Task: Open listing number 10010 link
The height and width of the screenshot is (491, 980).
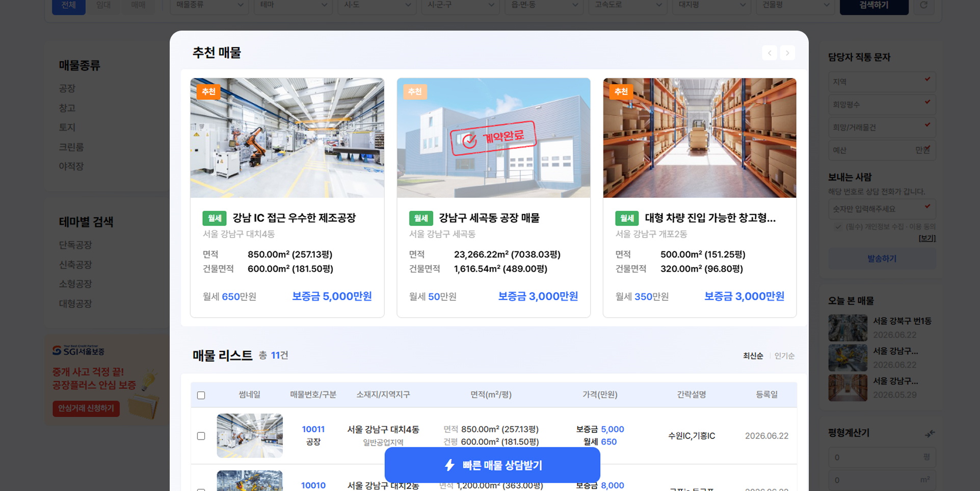Action: [313, 485]
